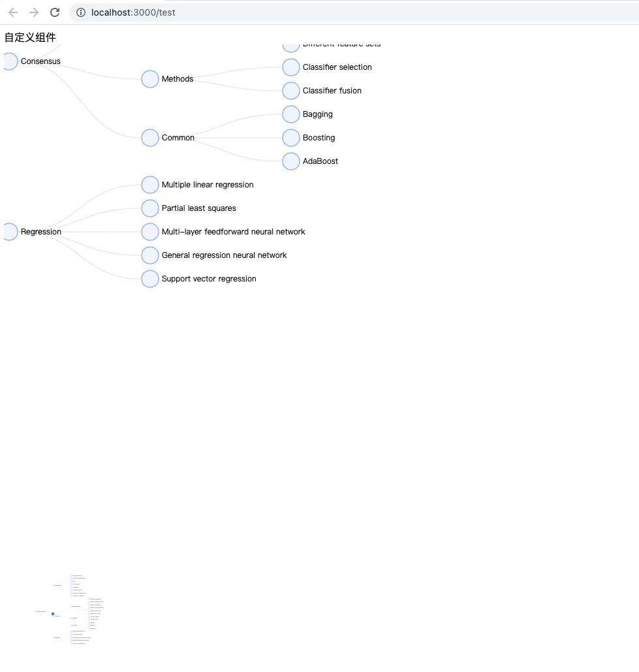This screenshot has width=639, height=672.
Task: Toggle the Partial least squares node open
Action: 149,208
